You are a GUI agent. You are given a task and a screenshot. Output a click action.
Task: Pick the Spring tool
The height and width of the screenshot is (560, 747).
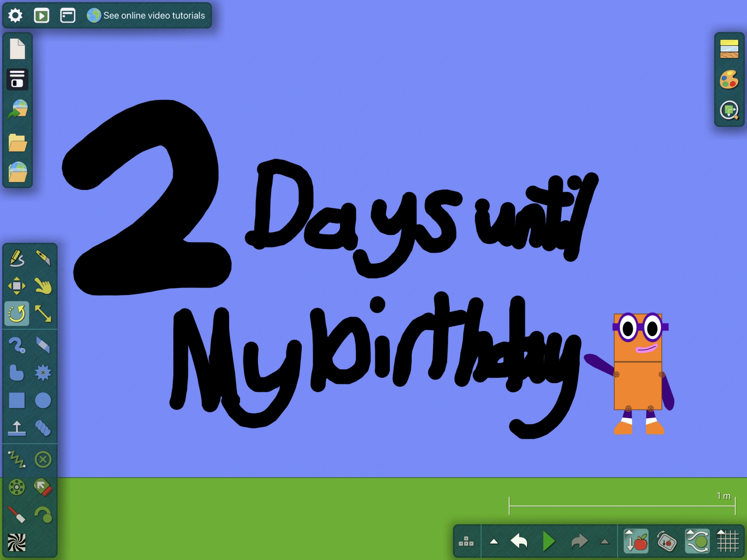tap(17, 459)
